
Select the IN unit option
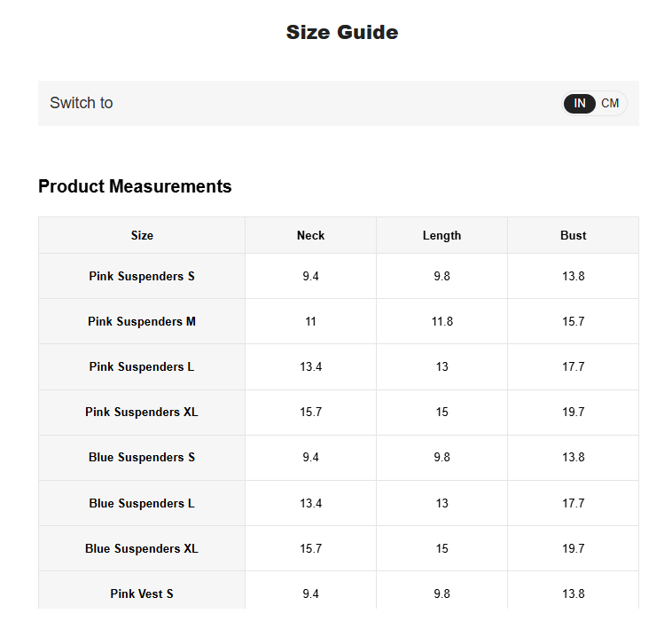pos(580,103)
